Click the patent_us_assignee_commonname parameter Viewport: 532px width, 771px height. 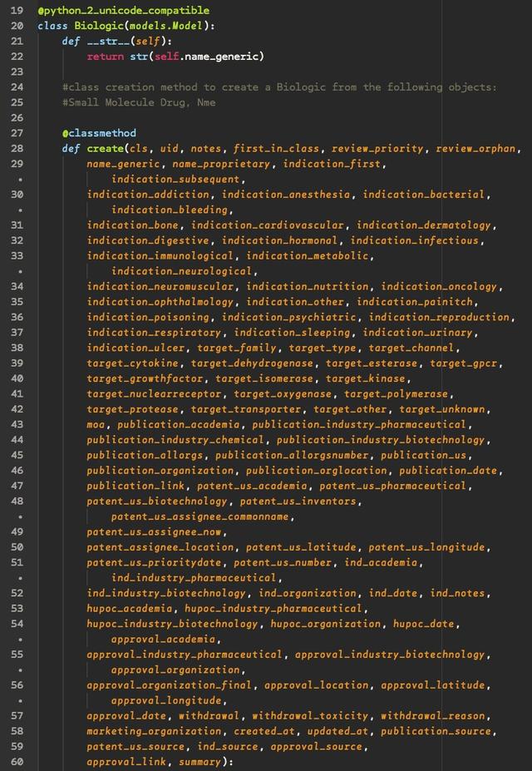click(200, 516)
